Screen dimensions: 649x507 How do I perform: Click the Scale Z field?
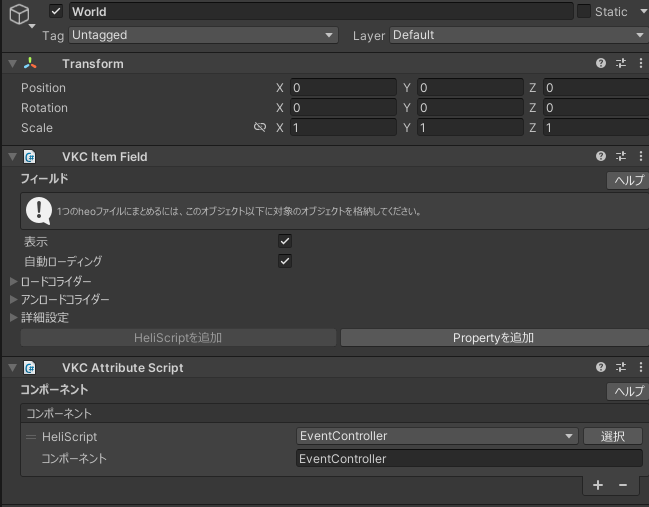click(x=596, y=127)
